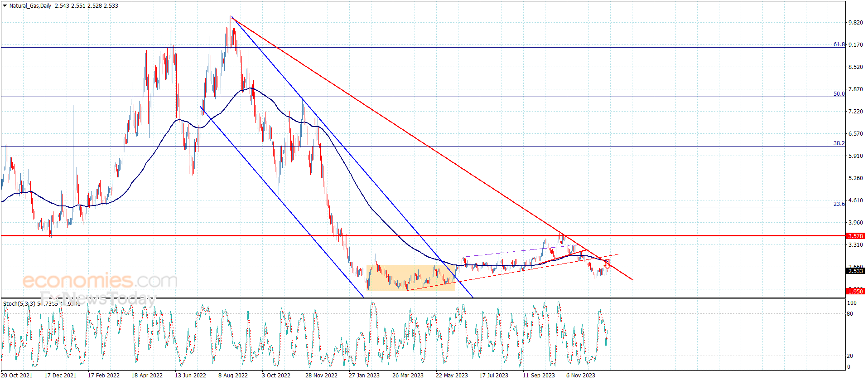The image size is (868, 381).
Task: Click the 7.870 price axis label
Action: pyautogui.click(x=855, y=89)
